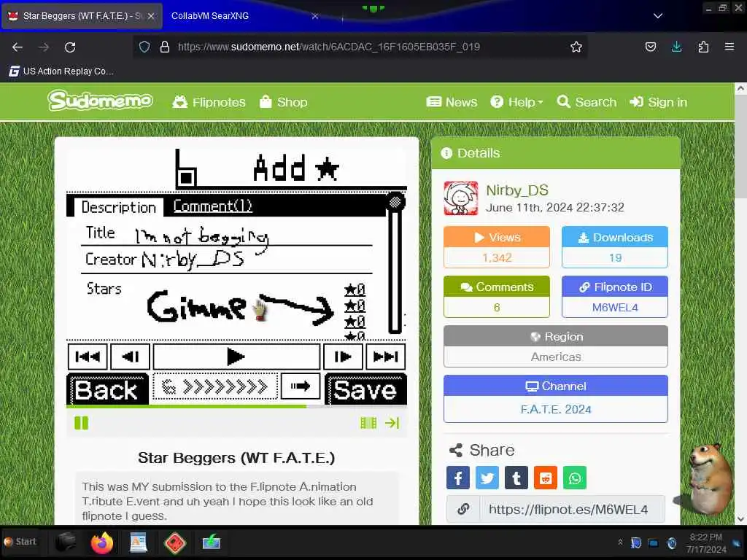
Task: Expand the Help dropdown
Action: 516,102
